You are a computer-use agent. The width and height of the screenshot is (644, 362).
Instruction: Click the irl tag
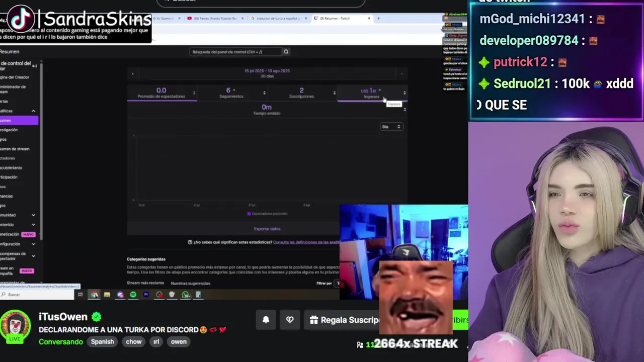click(156, 342)
